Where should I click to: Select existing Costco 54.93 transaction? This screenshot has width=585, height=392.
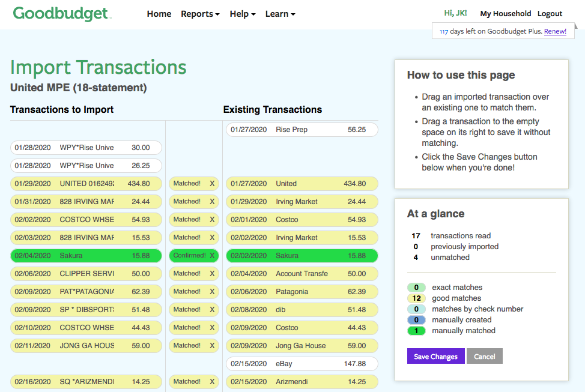[x=302, y=219]
